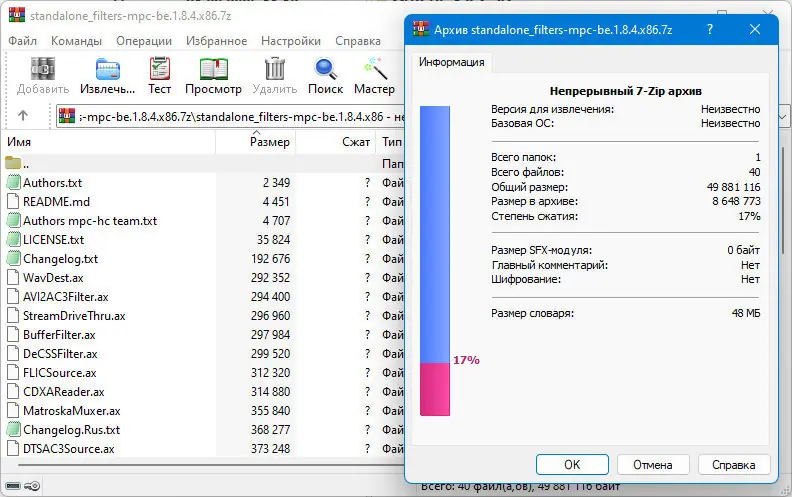The height and width of the screenshot is (497, 792).
Task: Expand the address bar path dropdown
Action: [x=783, y=117]
